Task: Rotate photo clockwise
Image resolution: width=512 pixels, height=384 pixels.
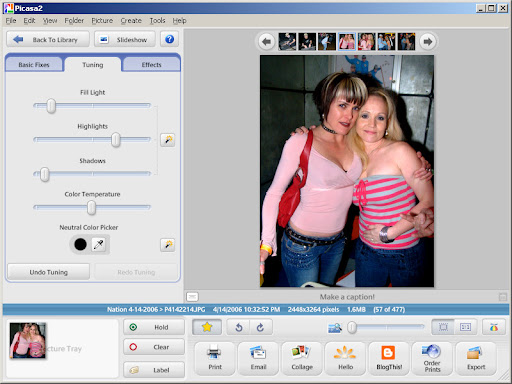Action: (261, 327)
